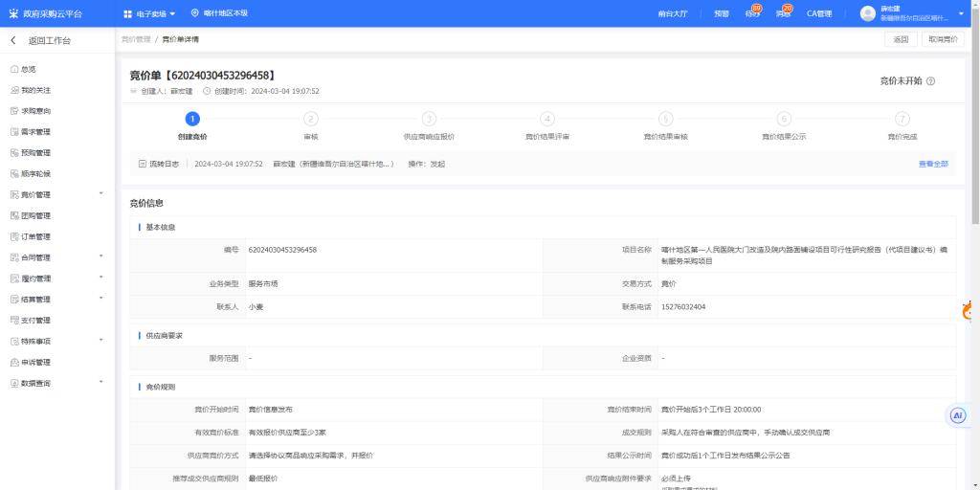Click the 履约管理 sidebar icon
Image resolution: width=980 pixels, height=490 pixels.
point(14,278)
